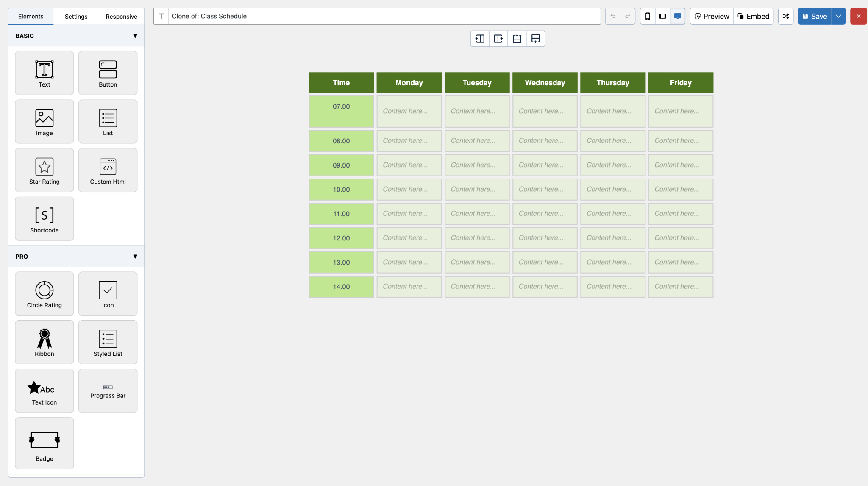Open the Embed options

tap(753, 16)
